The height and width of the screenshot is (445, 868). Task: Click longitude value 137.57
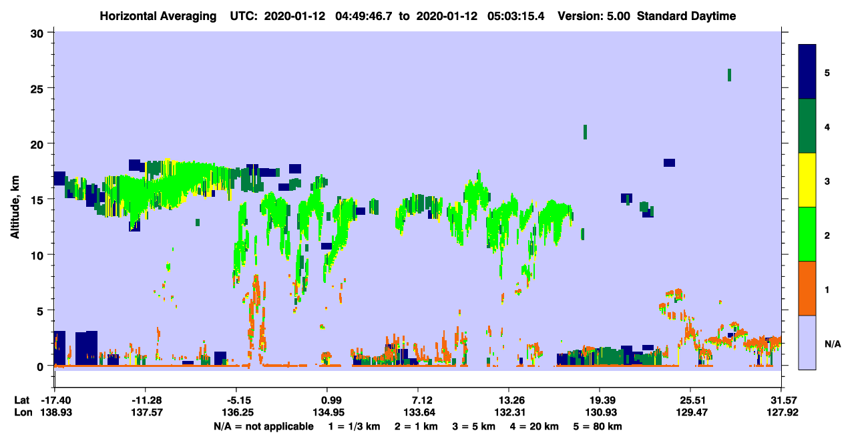click(146, 413)
